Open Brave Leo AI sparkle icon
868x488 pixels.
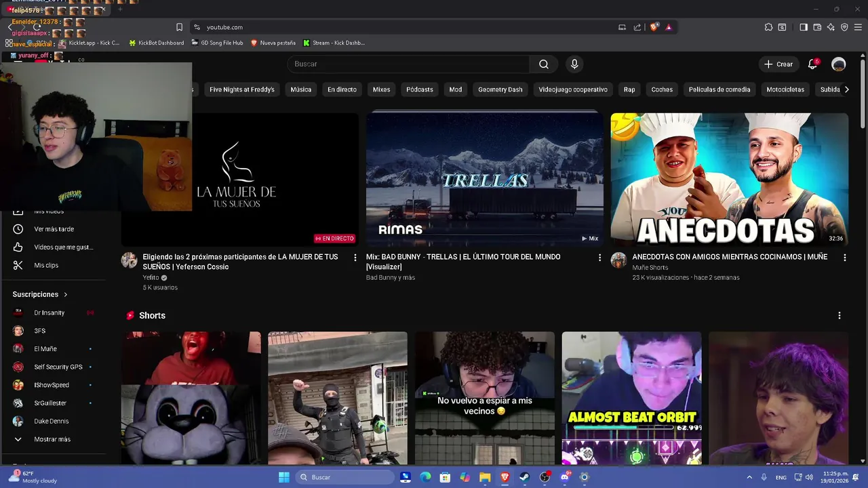831,27
